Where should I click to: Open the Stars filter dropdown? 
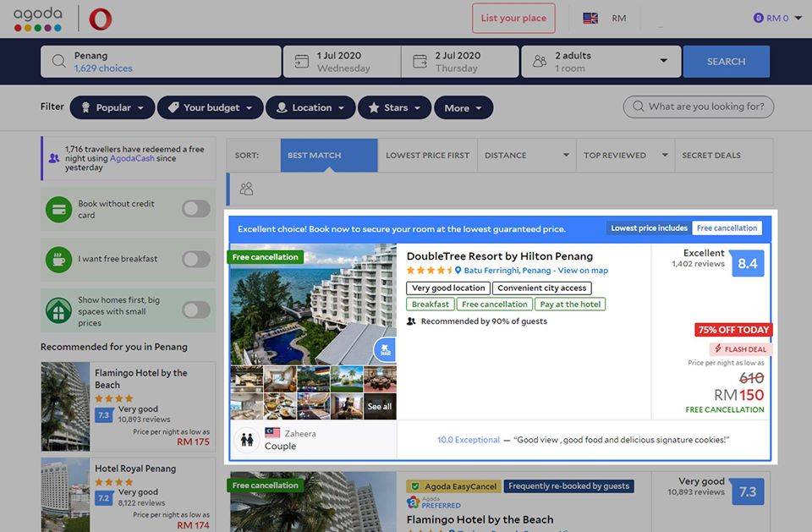pyautogui.click(x=394, y=107)
